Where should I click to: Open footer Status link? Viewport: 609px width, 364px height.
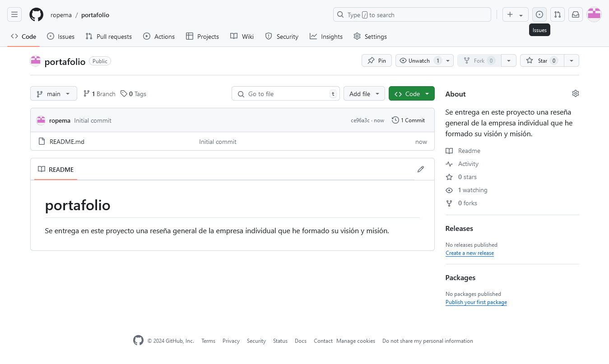pyautogui.click(x=280, y=341)
